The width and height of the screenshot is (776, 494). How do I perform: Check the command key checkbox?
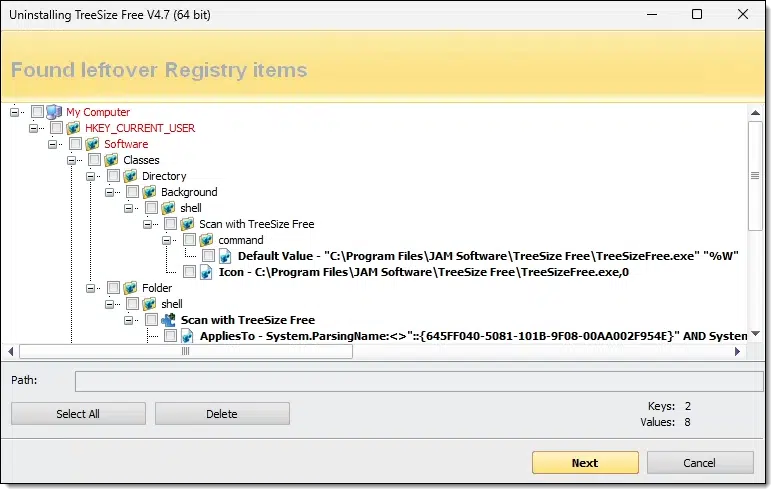click(190, 240)
